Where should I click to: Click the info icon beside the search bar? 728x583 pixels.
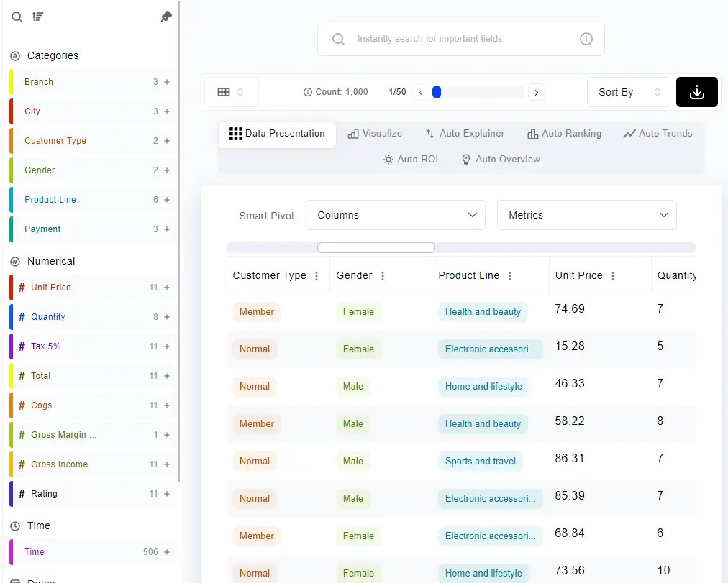coord(586,40)
